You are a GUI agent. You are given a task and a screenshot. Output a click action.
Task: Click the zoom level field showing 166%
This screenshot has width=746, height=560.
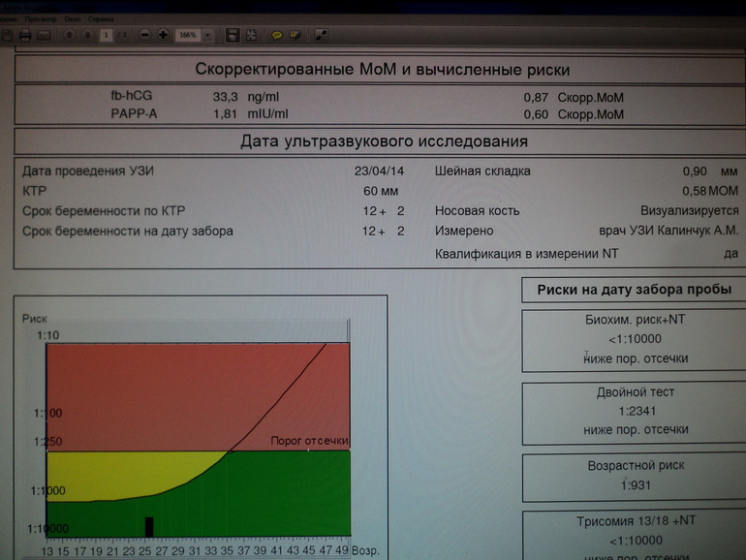click(x=188, y=36)
